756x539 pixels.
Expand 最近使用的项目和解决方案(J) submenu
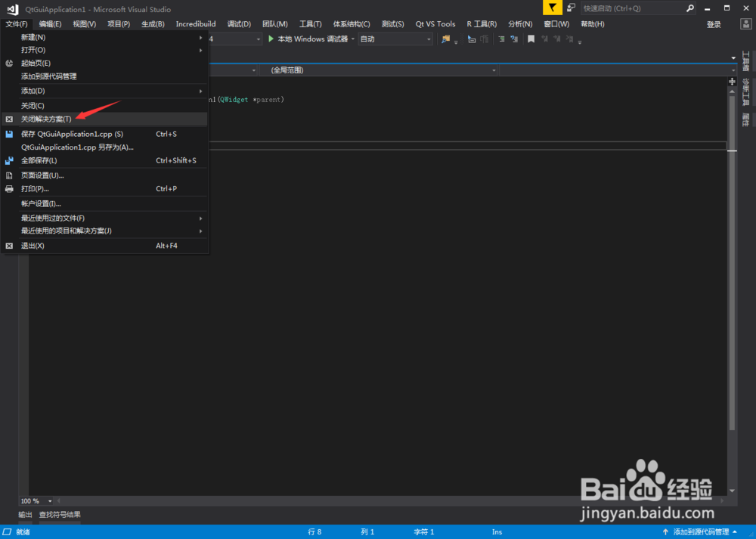point(200,231)
